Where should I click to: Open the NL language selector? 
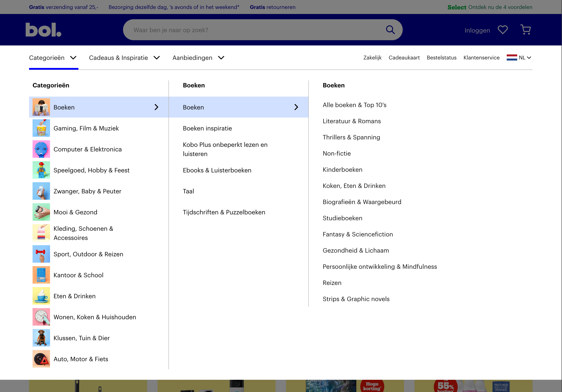519,57
